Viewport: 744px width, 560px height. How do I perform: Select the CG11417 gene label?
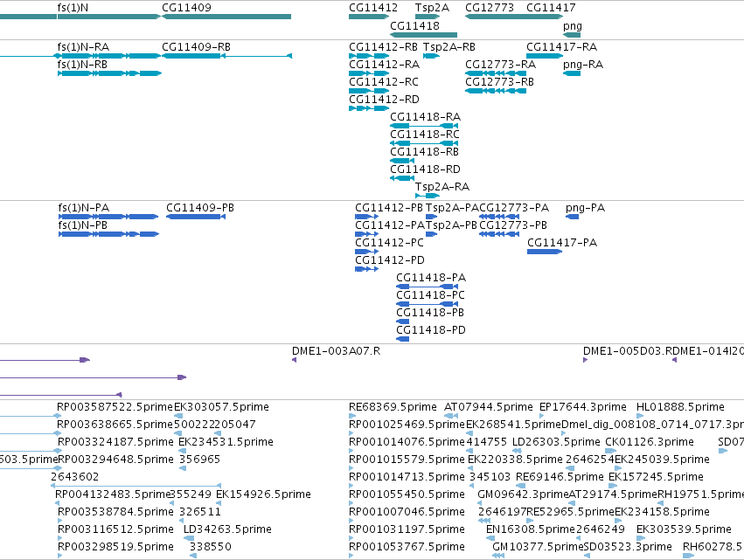pyautogui.click(x=551, y=8)
